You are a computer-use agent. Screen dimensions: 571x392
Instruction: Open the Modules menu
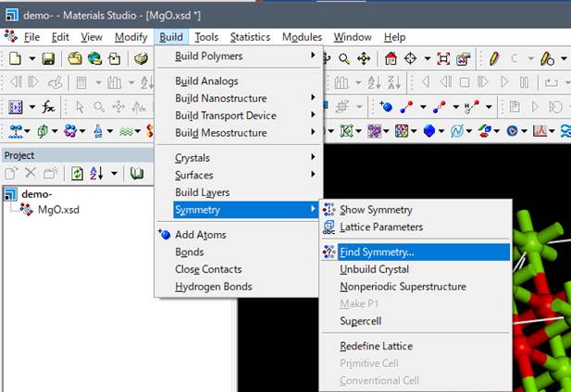click(x=302, y=37)
